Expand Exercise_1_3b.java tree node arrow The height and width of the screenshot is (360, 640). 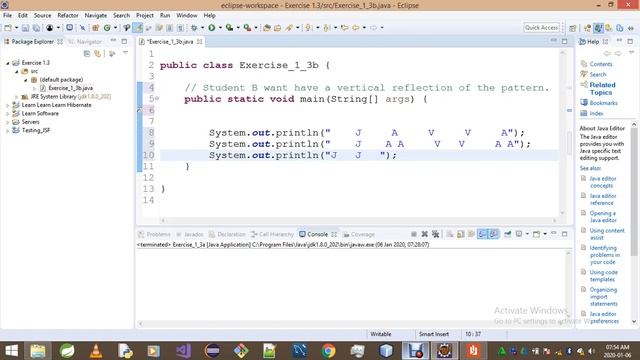35,88
